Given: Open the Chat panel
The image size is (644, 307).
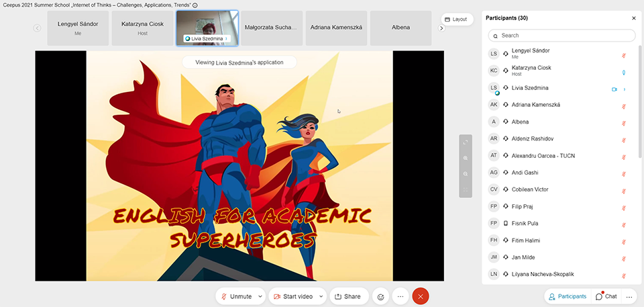Looking at the screenshot, I should (x=606, y=296).
